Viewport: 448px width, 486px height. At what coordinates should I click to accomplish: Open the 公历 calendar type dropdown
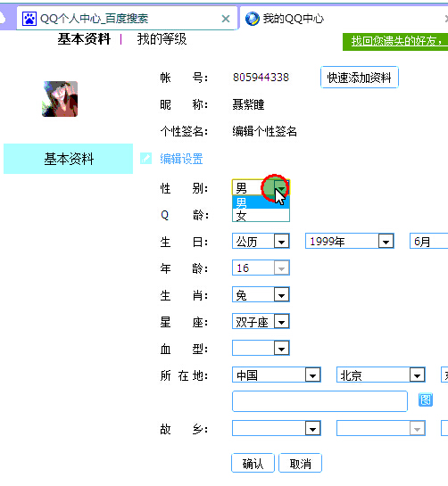pyautogui.click(x=261, y=241)
